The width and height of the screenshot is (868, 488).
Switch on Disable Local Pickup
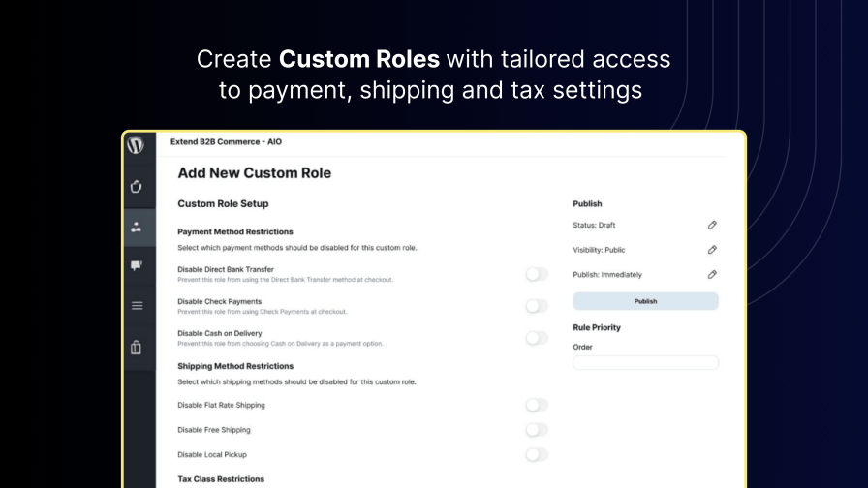pos(537,454)
